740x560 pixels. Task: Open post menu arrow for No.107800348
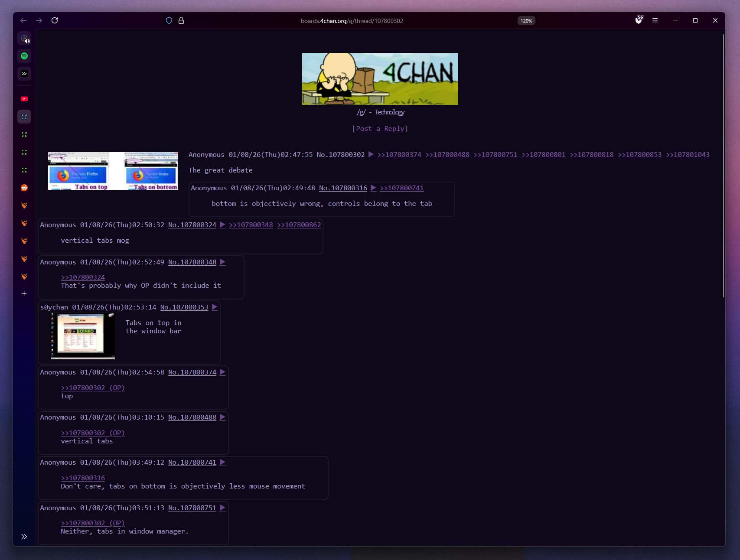coord(222,262)
